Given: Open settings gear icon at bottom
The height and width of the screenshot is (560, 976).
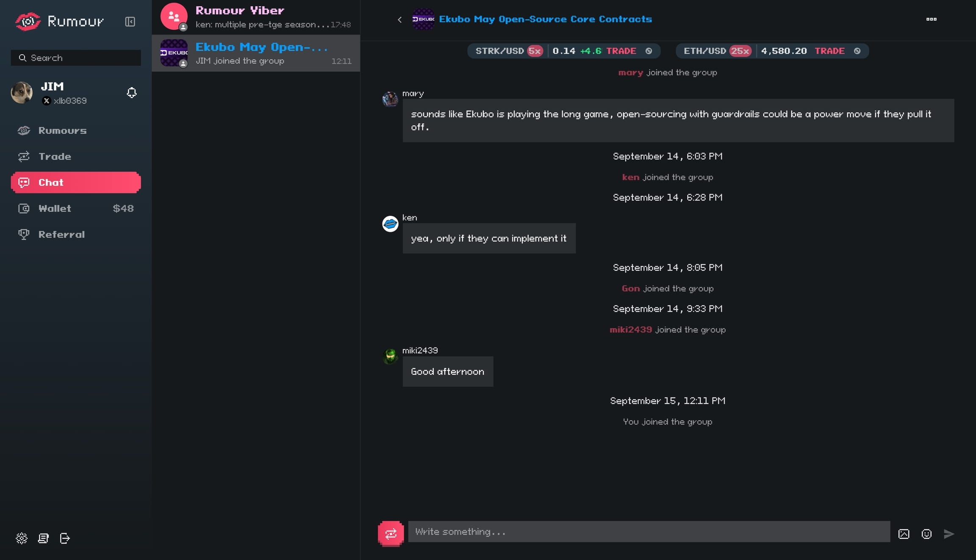Looking at the screenshot, I should [22, 538].
